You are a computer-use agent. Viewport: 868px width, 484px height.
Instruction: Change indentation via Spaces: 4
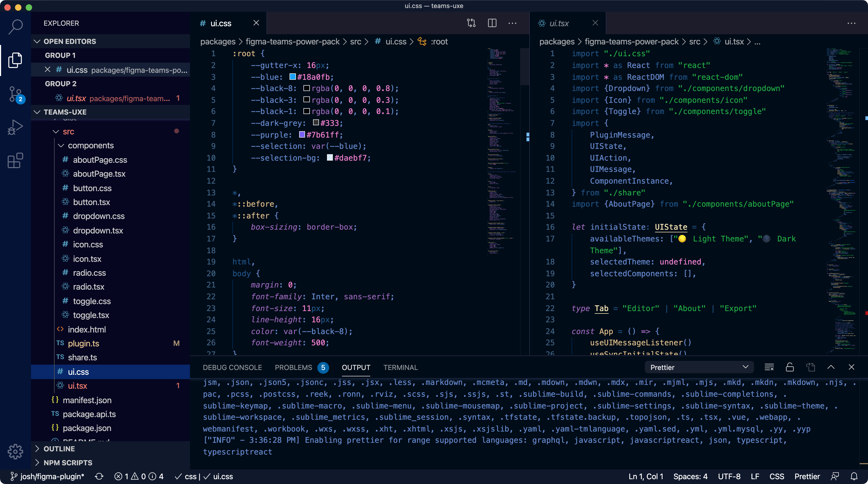tap(690, 476)
